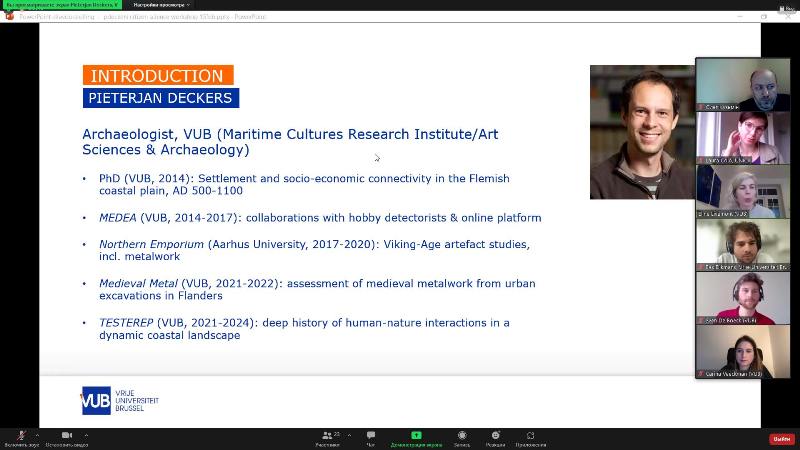This screenshot has height=450, width=800.
Task: Start recording with the Record icon
Action: pyautogui.click(x=462, y=437)
